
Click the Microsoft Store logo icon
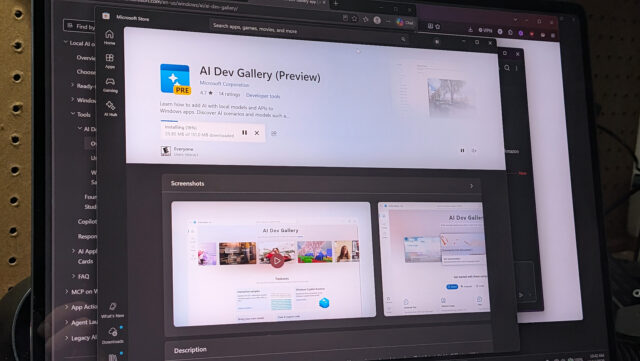[106, 16]
